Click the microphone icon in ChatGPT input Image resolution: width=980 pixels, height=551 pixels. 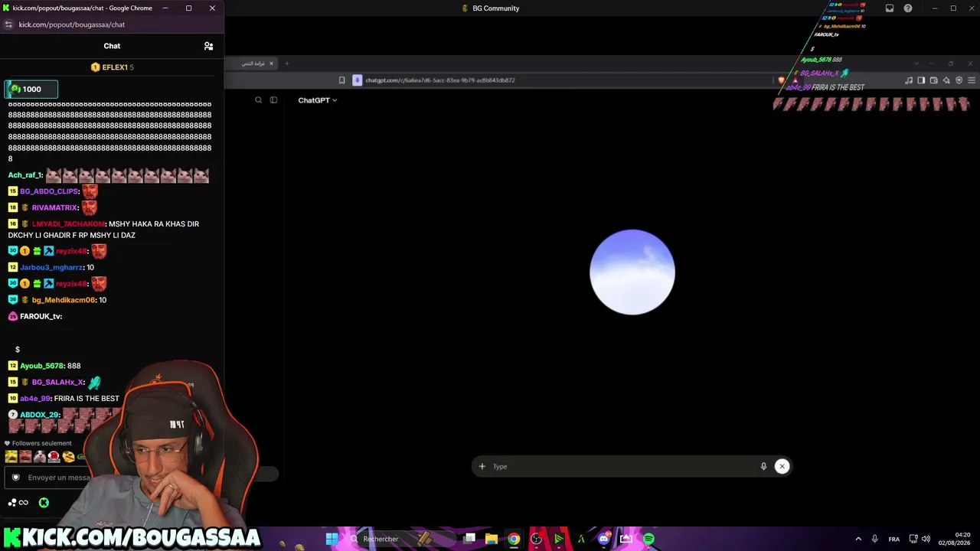click(763, 466)
